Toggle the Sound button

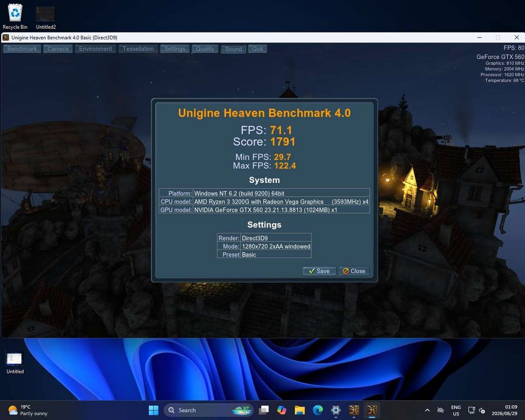[233, 49]
